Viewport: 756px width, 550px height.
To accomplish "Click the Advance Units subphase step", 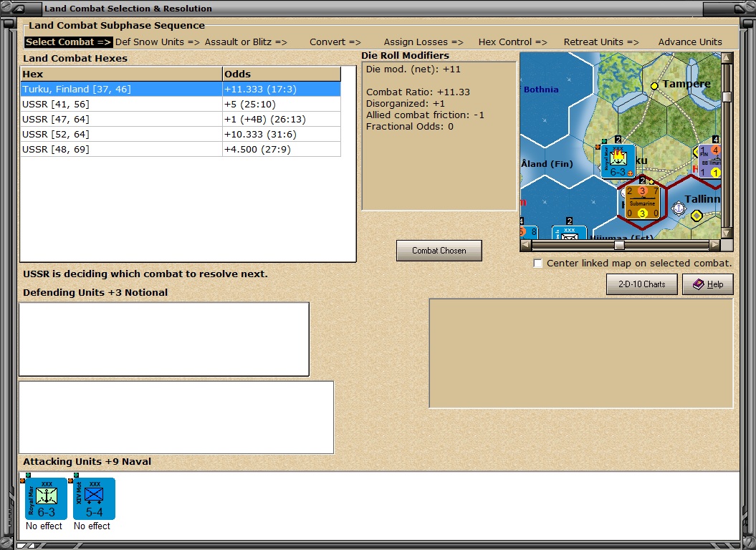I will coord(690,42).
